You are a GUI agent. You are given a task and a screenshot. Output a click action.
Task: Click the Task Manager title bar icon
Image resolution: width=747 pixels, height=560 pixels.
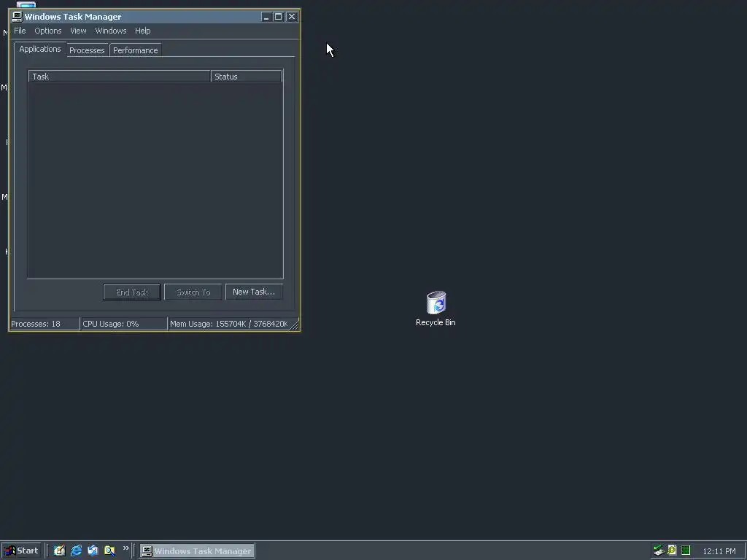(18, 17)
